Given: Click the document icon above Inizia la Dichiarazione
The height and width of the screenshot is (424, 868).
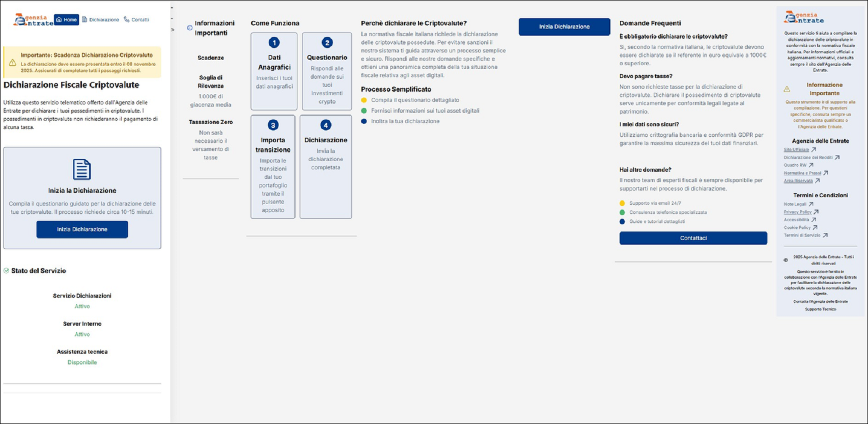Looking at the screenshot, I should [x=82, y=170].
